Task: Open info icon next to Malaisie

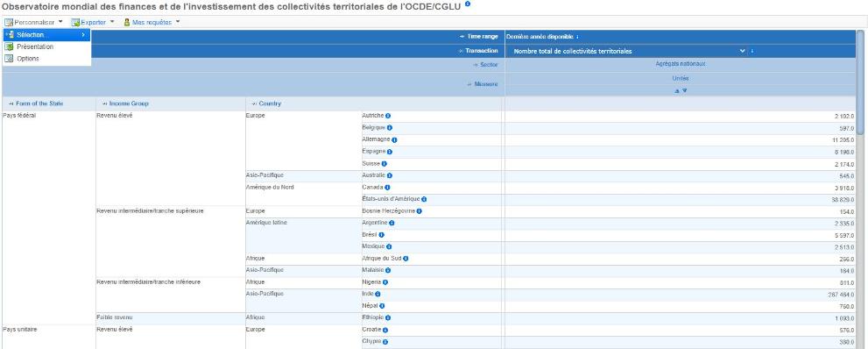Action: tap(388, 271)
